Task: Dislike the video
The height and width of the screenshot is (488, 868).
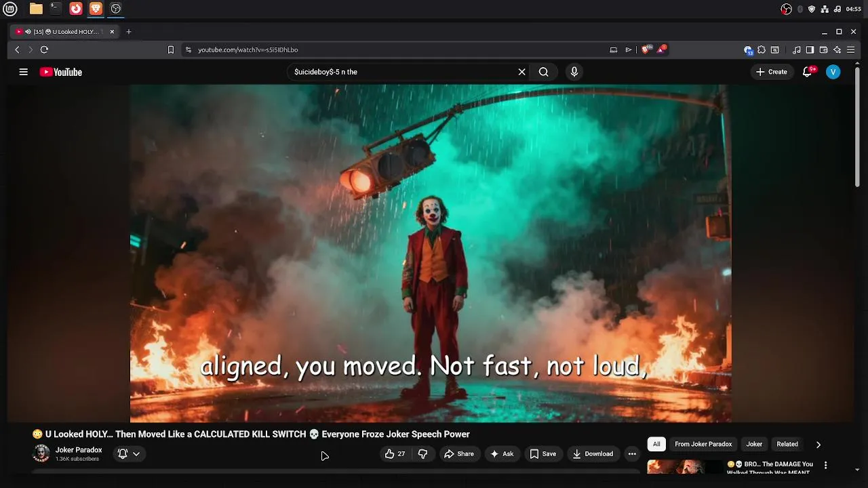Action: (x=422, y=454)
